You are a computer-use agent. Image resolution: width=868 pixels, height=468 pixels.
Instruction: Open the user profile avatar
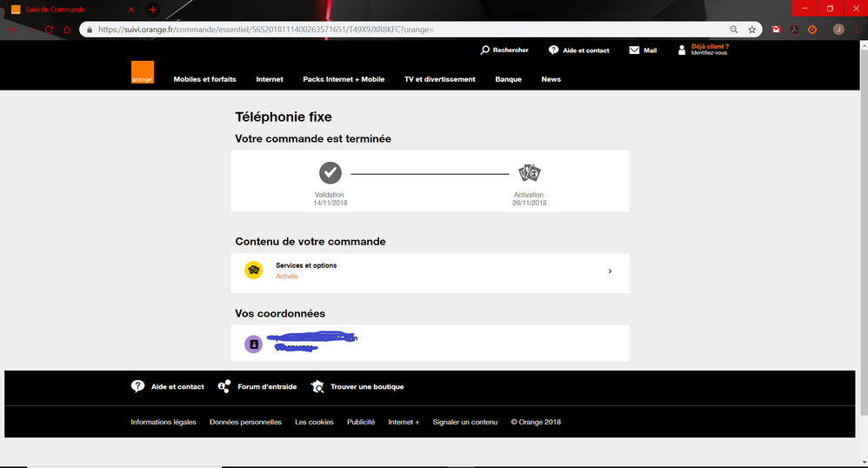(x=838, y=30)
